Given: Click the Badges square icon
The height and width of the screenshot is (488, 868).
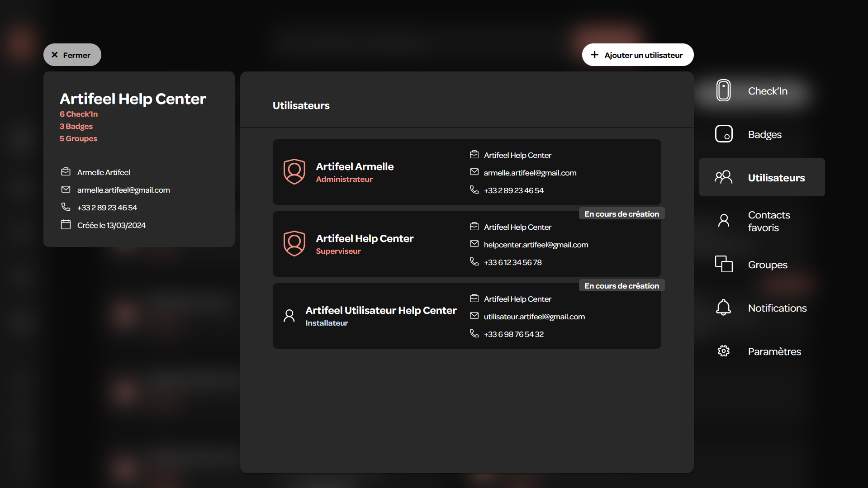Looking at the screenshot, I should [724, 134].
